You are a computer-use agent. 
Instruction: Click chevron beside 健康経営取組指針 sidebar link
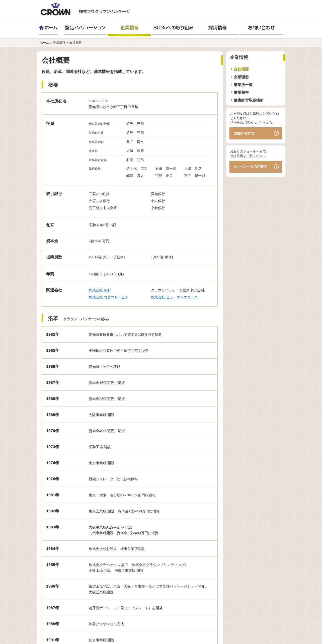[231, 100]
